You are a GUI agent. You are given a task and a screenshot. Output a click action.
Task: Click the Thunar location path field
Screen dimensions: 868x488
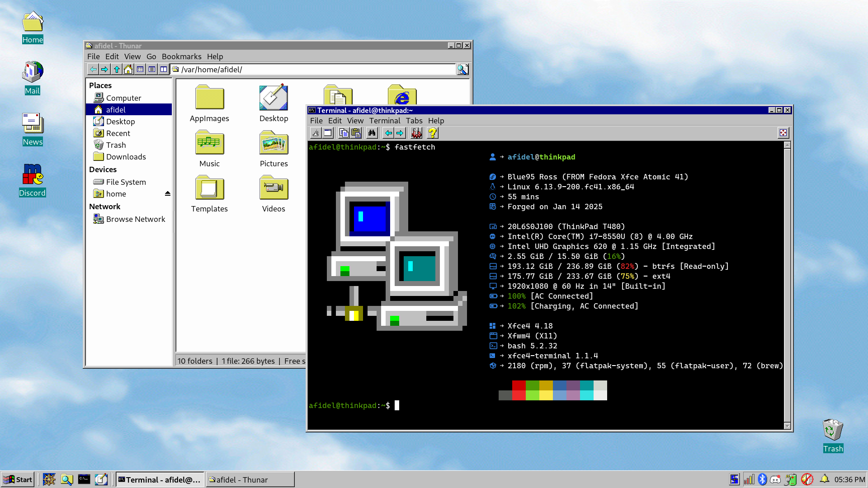314,69
